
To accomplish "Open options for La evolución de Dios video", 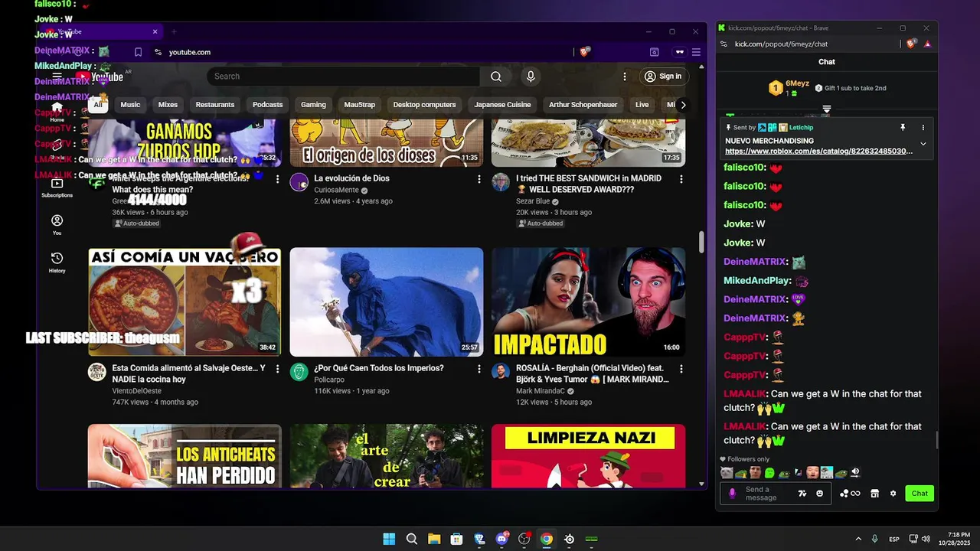I will coord(479,179).
